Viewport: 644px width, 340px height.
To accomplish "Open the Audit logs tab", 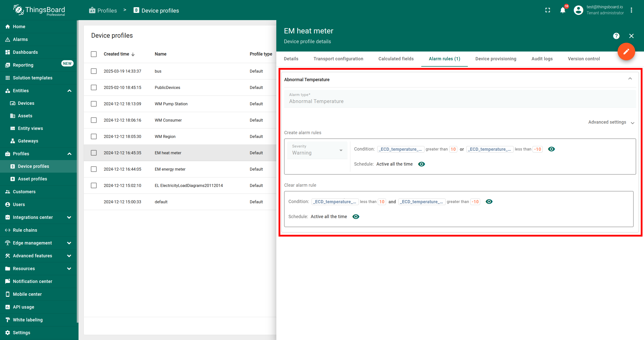I will coord(542,59).
